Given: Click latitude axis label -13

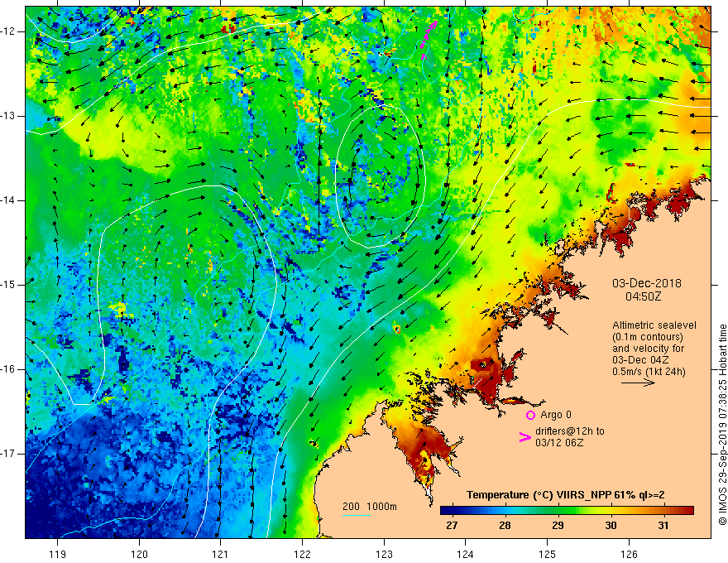Looking at the screenshot, I should [x=8, y=116].
